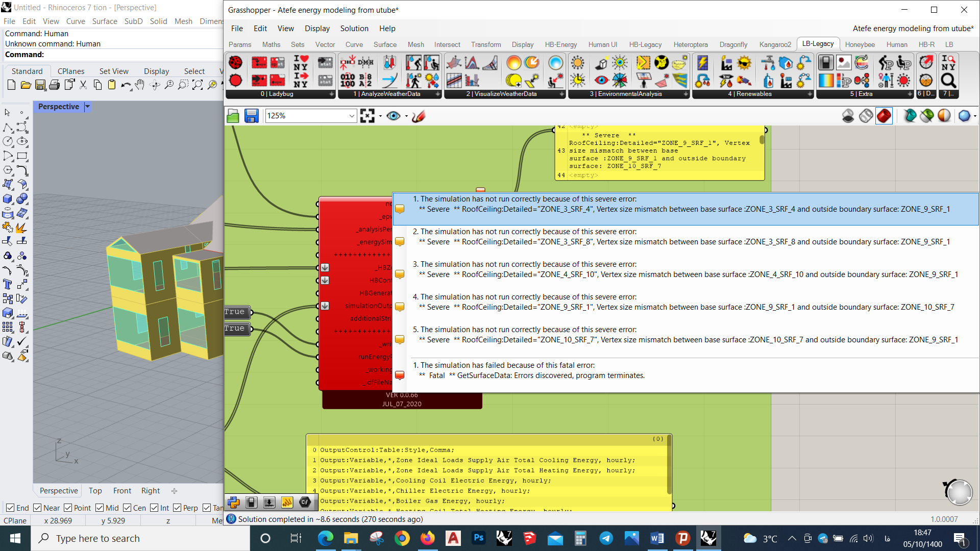The height and width of the screenshot is (551, 980).
Task: Switch to the Honeybee ribbon tab
Action: click(x=860, y=44)
